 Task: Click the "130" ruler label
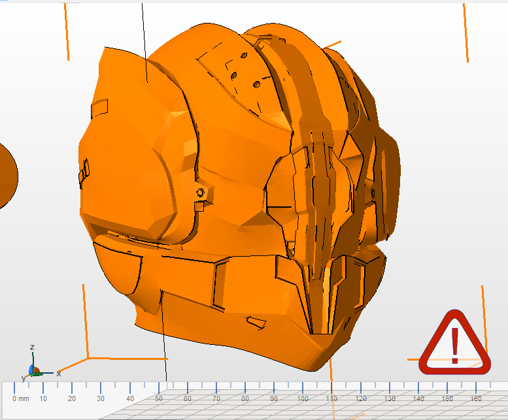390,398
